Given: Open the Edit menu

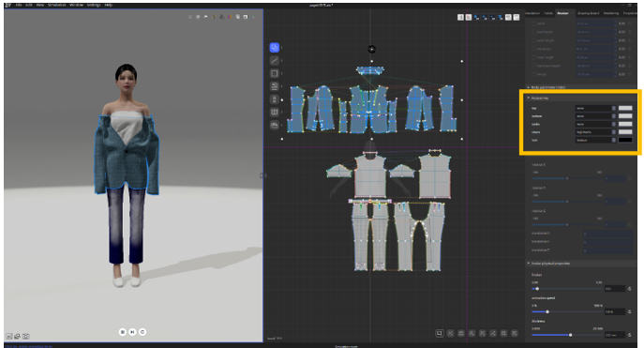Looking at the screenshot, I should pos(29,5).
